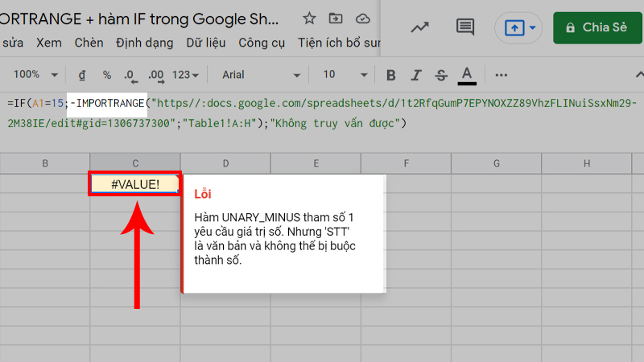This screenshot has height=362, width=644.
Task: Select column B header
Action: pyautogui.click(x=45, y=163)
